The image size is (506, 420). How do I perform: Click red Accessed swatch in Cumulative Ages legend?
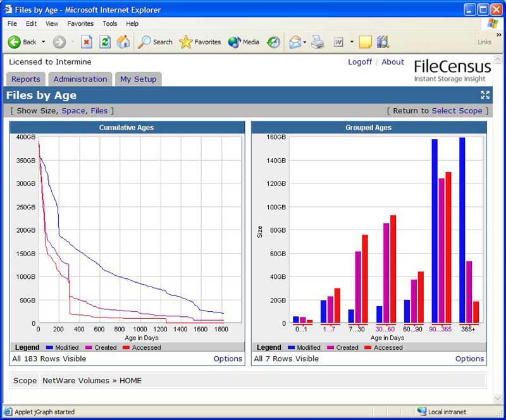tap(126, 347)
